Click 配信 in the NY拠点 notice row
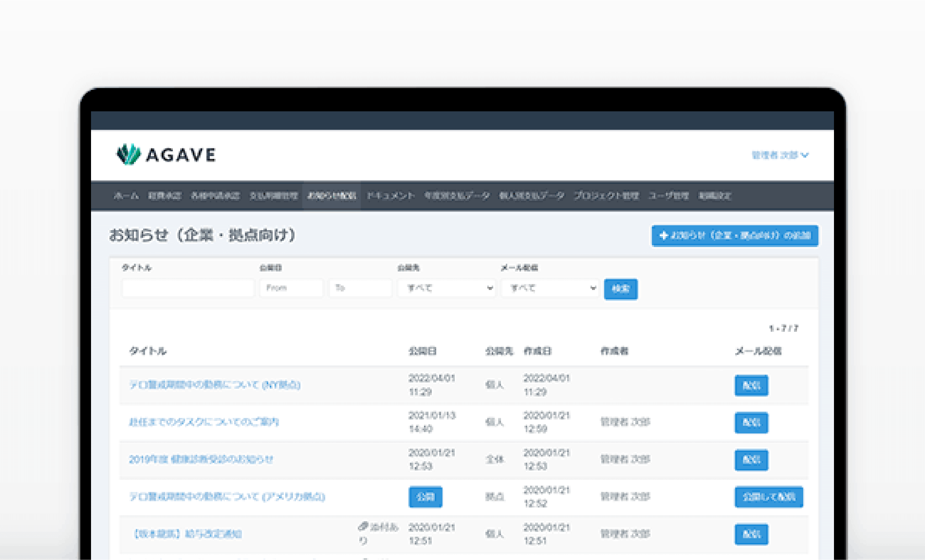The height and width of the screenshot is (560, 925). [751, 385]
